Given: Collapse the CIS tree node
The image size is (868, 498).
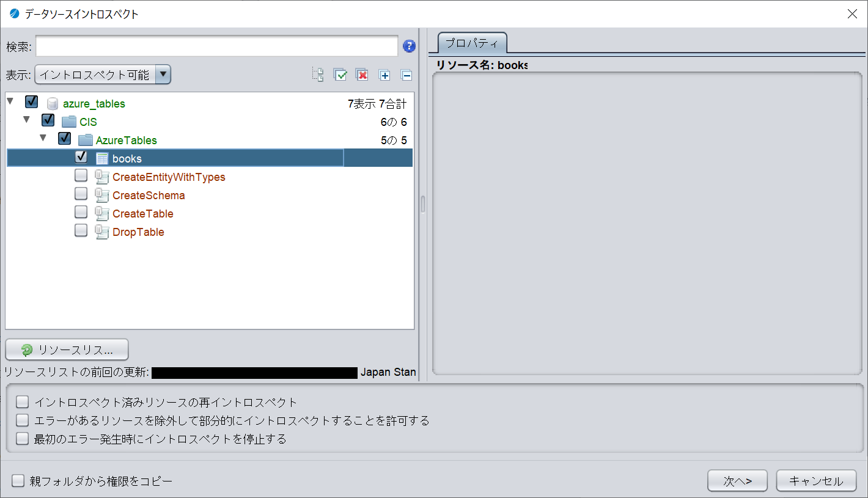Looking at the screenshot, I should [26, 119].
